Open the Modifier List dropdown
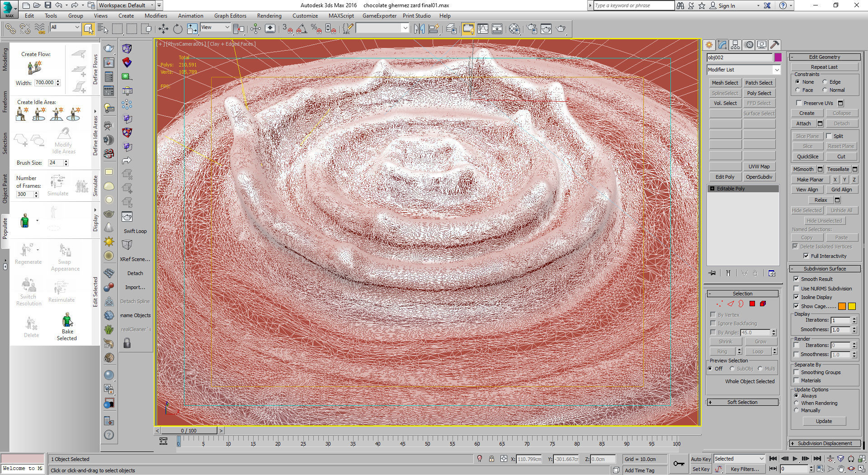 pos(744,70)
